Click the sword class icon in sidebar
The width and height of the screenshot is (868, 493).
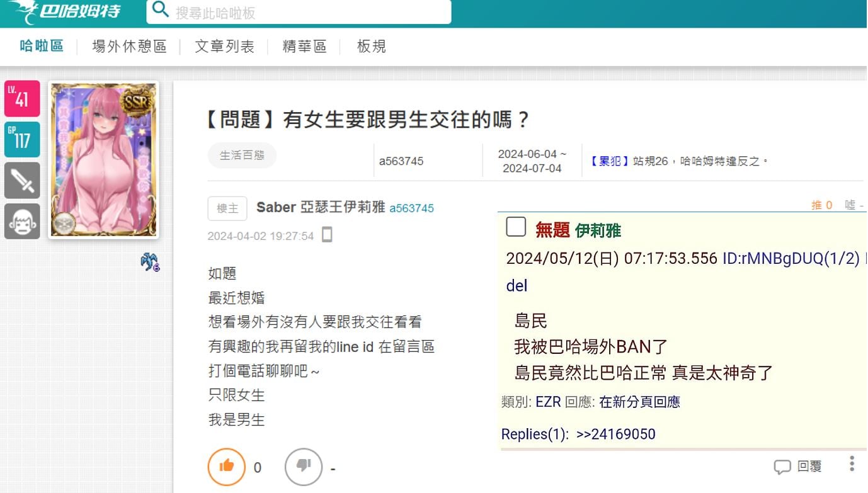point(22,181)
